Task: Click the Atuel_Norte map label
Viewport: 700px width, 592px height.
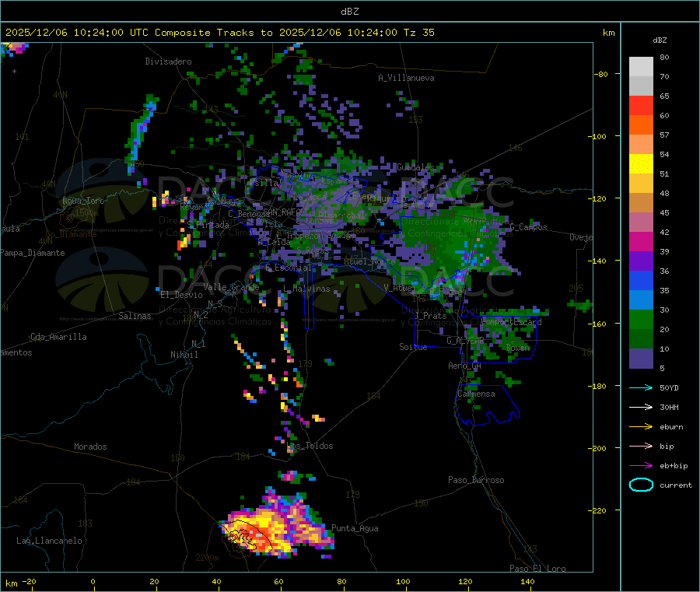Action: [x=369, y=261]
